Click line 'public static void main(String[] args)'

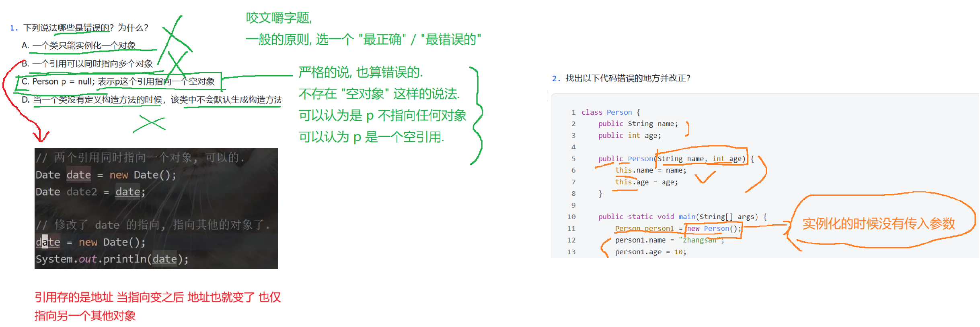pyautogui.click(x=682, y=217)
